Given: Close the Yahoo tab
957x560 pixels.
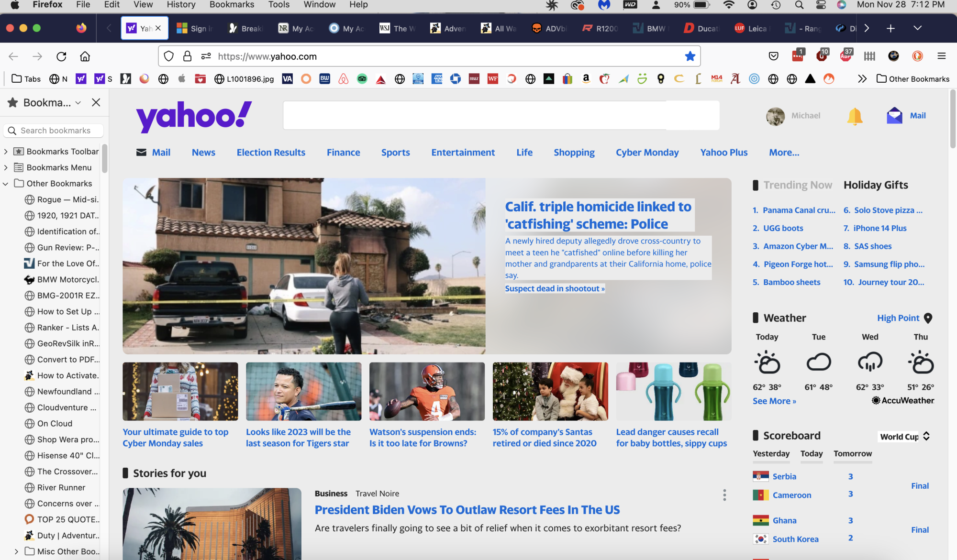Looking at the screenshot, I should pyautogui.click(x=158, y=28).
